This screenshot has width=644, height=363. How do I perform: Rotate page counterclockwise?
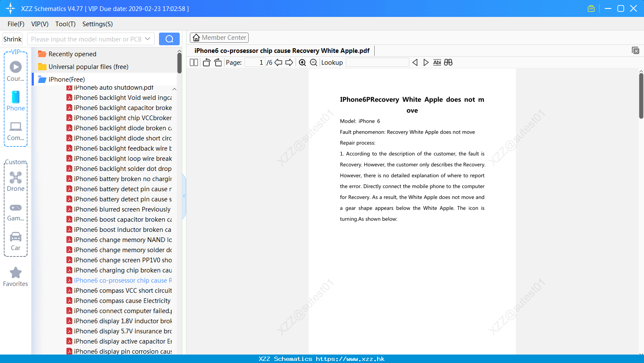[206, 62]
